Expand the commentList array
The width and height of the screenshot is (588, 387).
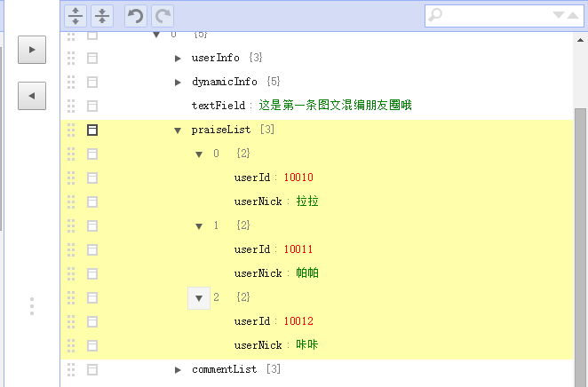click(x=178, y=370)
